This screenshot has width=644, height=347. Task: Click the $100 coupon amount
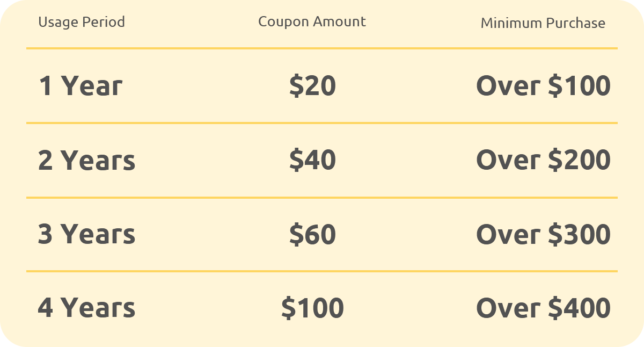click(x=312, y=308)
